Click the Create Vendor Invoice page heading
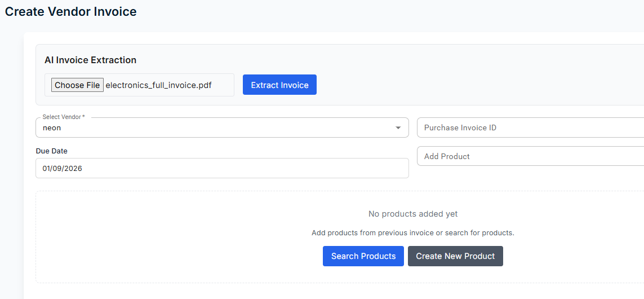This screenshot has height=299, width=644. (70, 11)
